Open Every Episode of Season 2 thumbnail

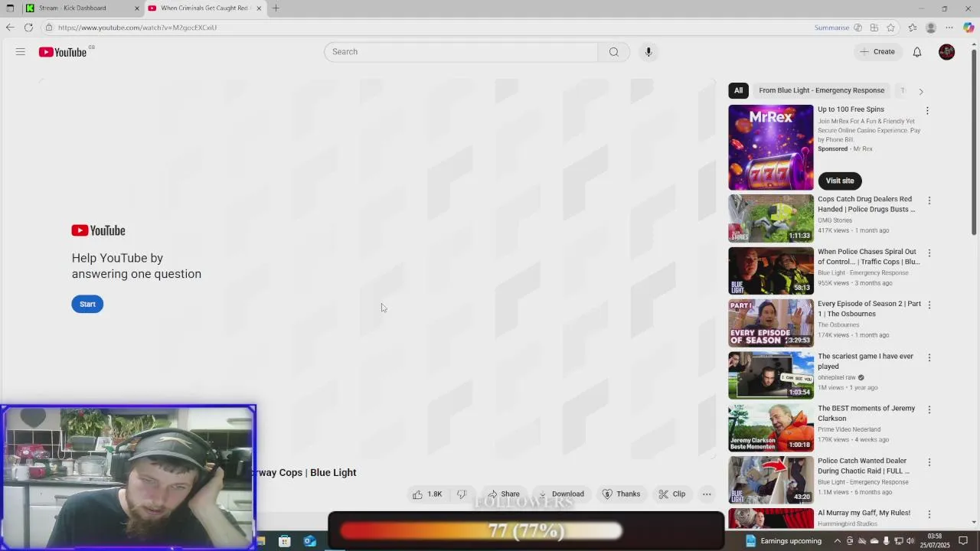(x=771, y=323)
